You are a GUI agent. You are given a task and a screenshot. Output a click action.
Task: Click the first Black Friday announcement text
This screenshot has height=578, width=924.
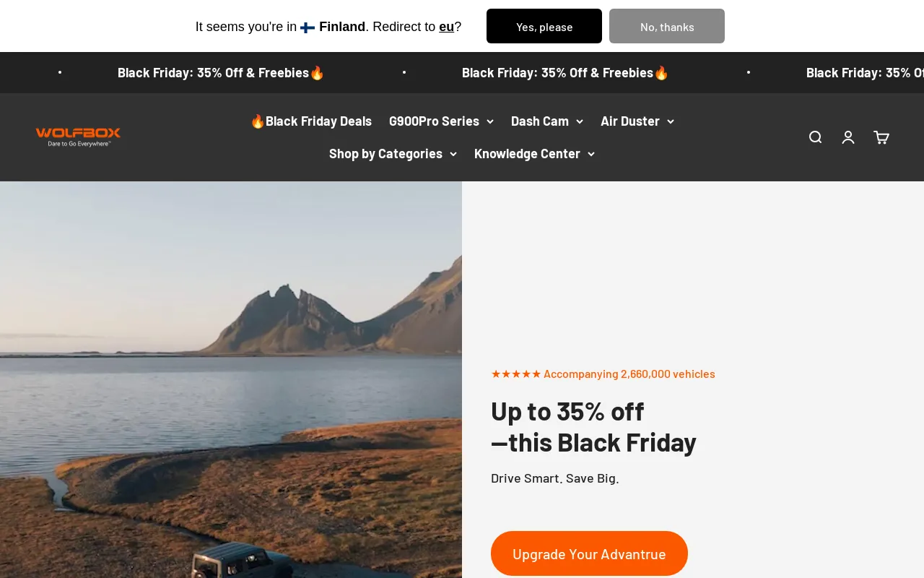pyautogui.click(x=221, y=73)
